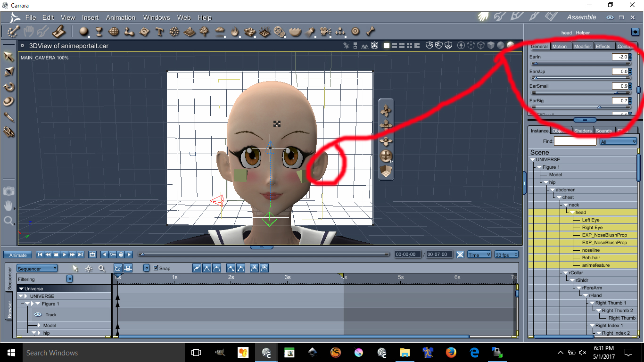Insert a terrain object from the toolbar

coord(190,32)
